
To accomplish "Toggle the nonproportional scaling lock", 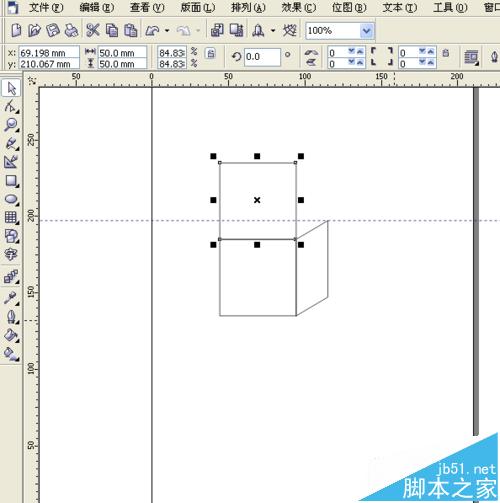I will click(211, 53).
